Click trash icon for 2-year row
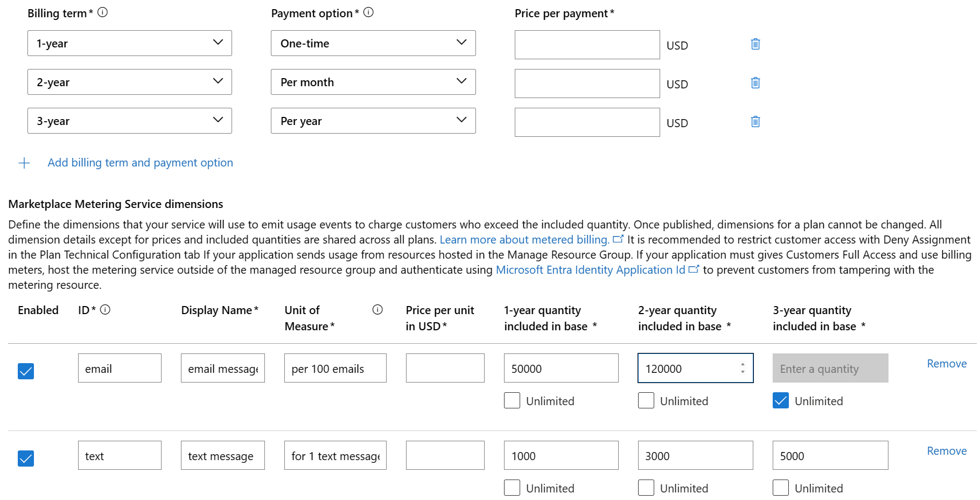 pos(755,83)
